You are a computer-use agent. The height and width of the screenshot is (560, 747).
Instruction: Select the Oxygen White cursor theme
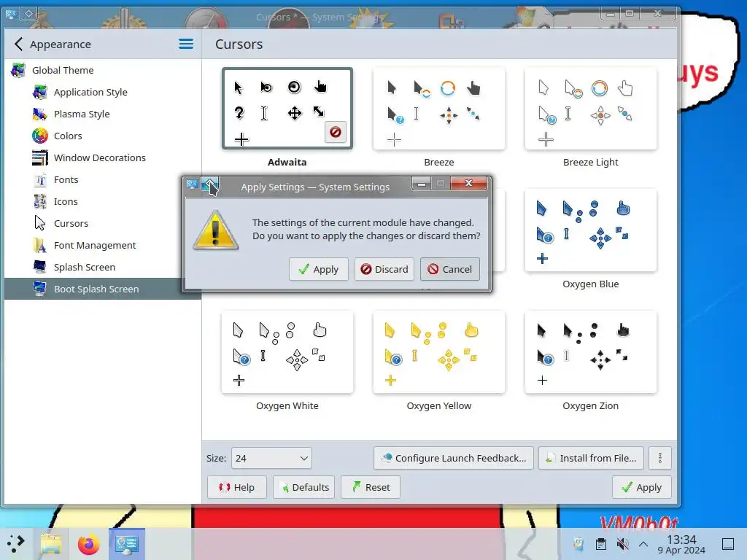(x=287, y=352)
